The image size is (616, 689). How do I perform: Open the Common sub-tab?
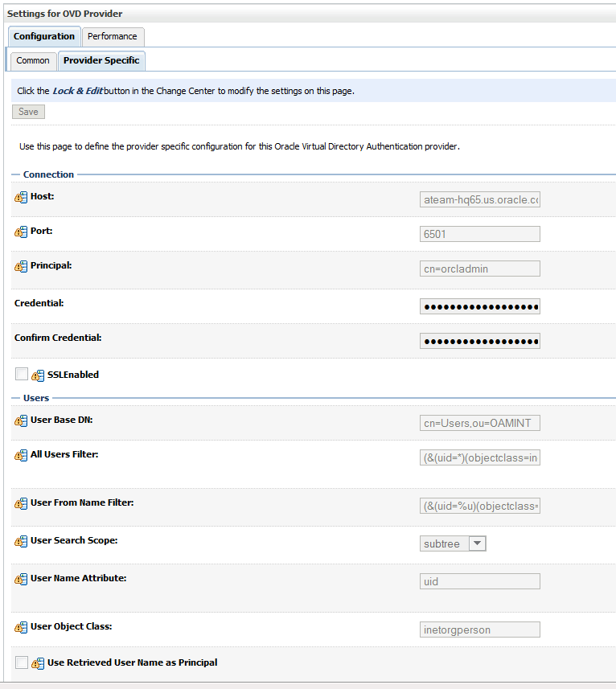[x=33, y=60]
